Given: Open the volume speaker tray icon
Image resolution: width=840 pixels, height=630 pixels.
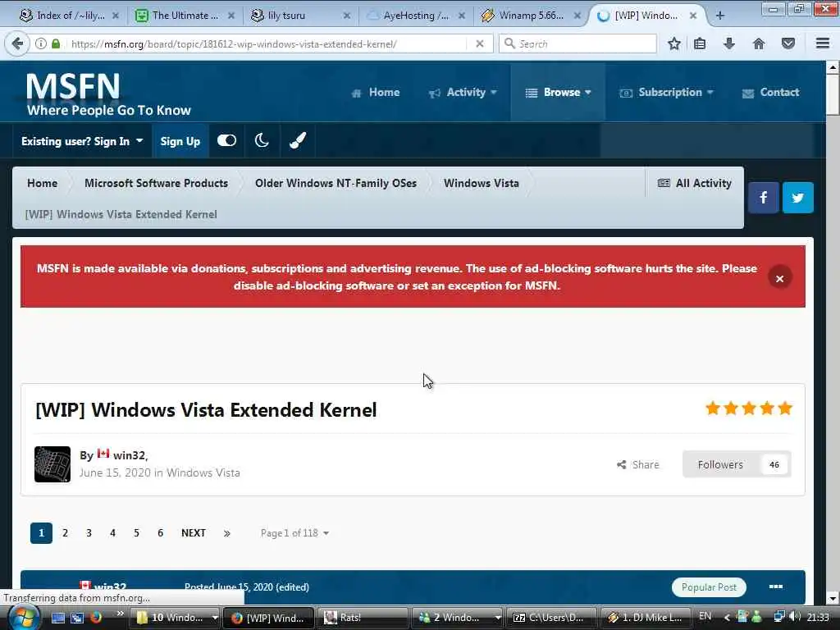Looking at the screenshot, I should point(795,617).
